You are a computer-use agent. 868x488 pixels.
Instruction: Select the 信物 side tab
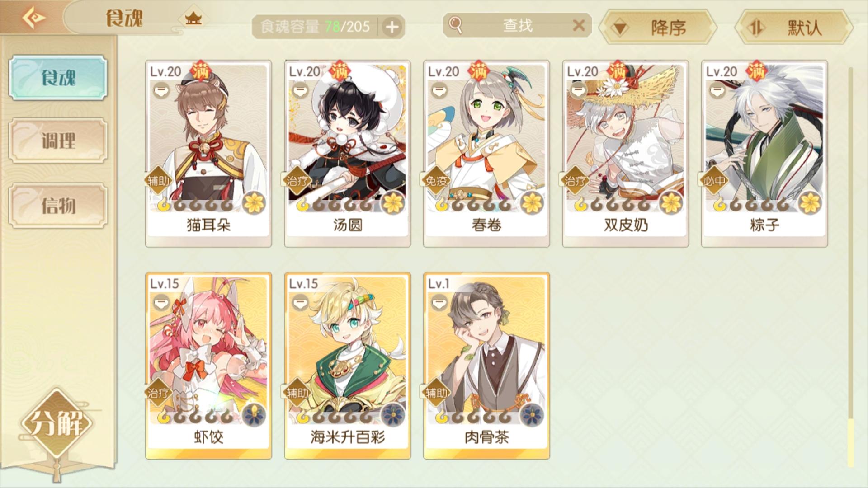pyautogui.click(x=58, y=206)
